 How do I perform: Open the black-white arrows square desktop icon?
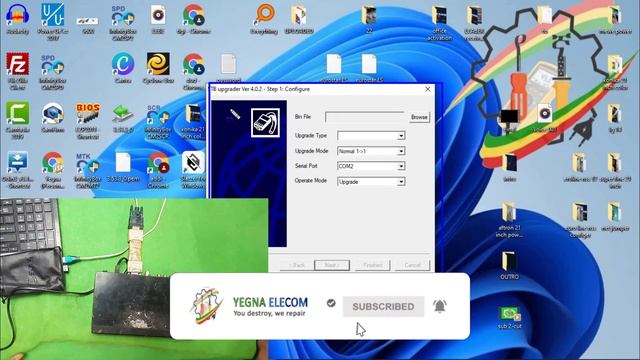pos(193,162)
